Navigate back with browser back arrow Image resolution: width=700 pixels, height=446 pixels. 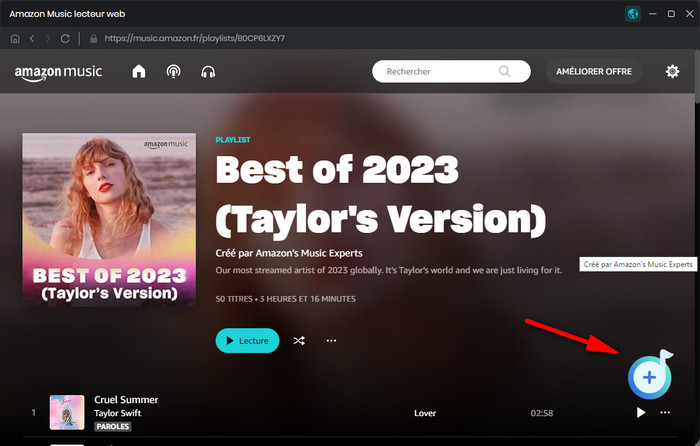click(31, 38)
